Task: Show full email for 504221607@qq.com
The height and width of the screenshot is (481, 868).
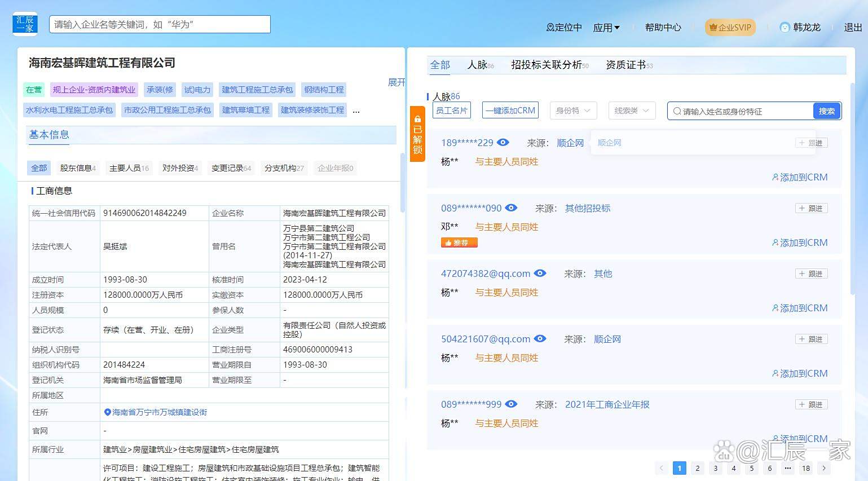Action: [540, 339]
